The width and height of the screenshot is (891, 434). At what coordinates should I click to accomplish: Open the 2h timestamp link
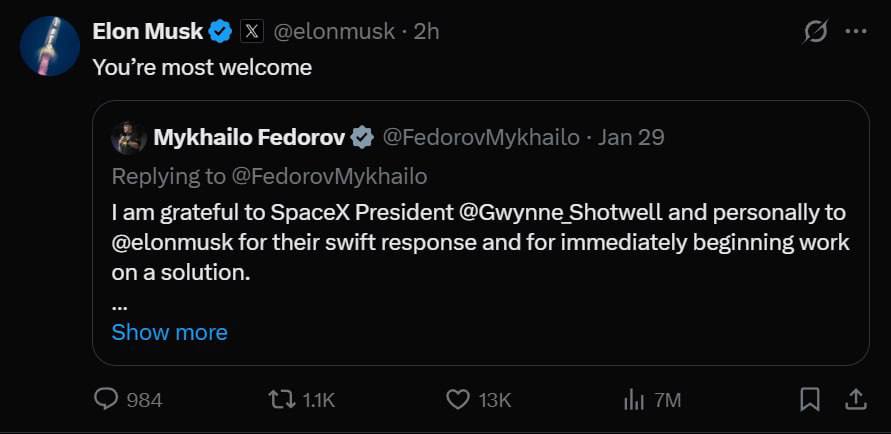click(x=427, y=31)
